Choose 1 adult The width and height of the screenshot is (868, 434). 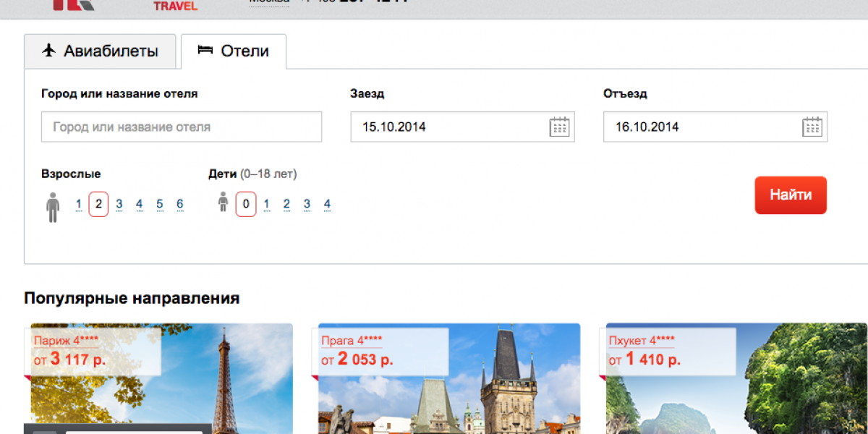coord(79,204)
